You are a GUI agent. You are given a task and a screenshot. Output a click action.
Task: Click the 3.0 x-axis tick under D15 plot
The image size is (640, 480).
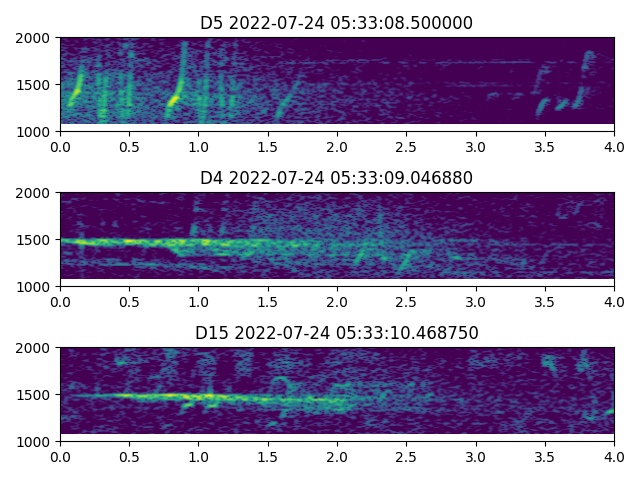tap(476, 456)
